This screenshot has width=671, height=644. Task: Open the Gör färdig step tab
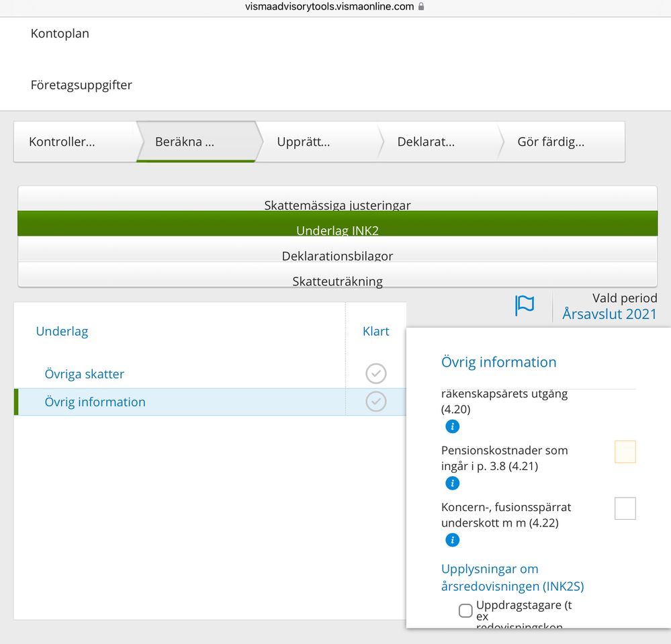550,142
